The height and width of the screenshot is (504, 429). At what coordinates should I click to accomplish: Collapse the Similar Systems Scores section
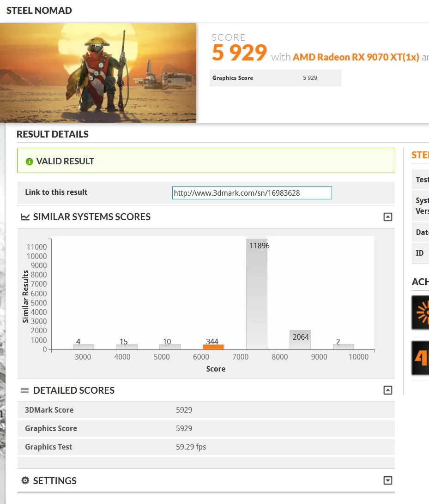coord(388,217)
